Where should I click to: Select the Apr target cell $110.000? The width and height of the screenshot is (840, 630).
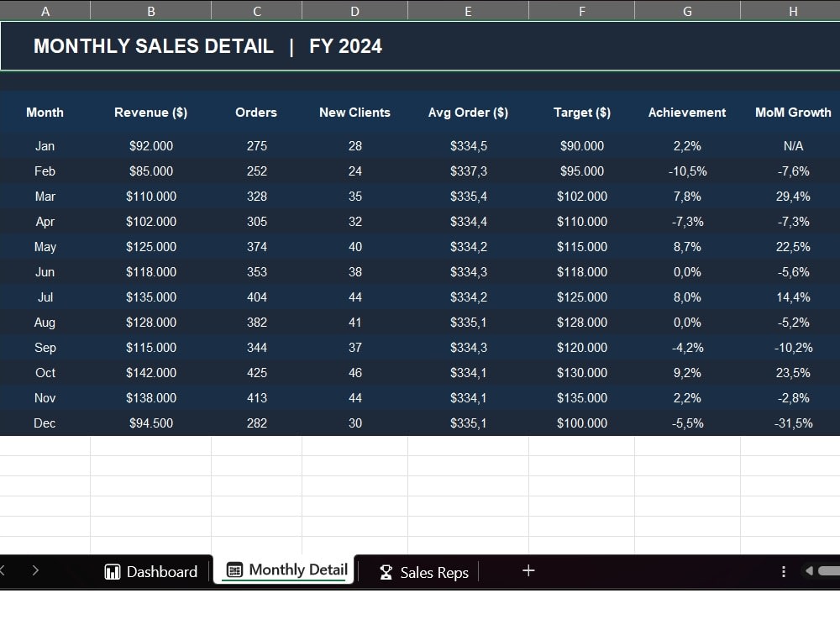point(582,221)
